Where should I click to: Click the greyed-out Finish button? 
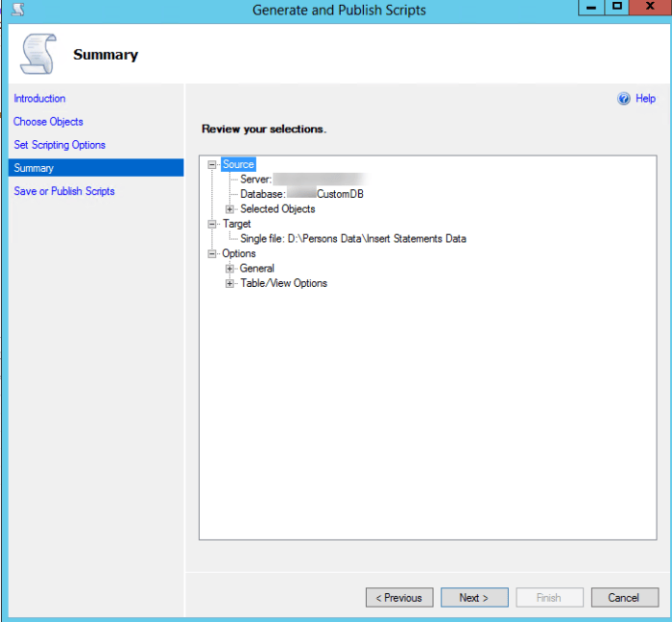549,598
